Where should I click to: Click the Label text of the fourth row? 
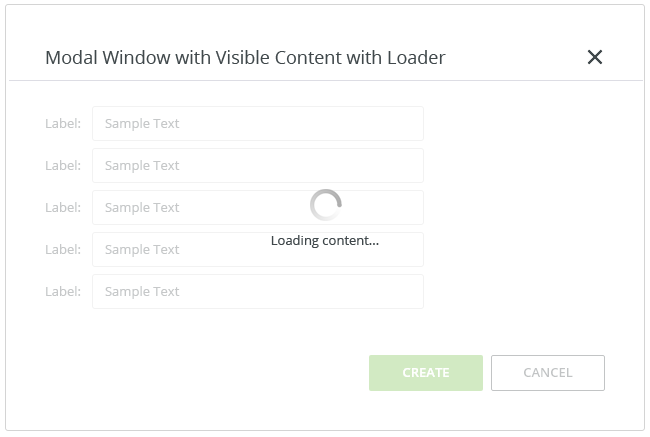pyautogui.click(x=63, y=249)
